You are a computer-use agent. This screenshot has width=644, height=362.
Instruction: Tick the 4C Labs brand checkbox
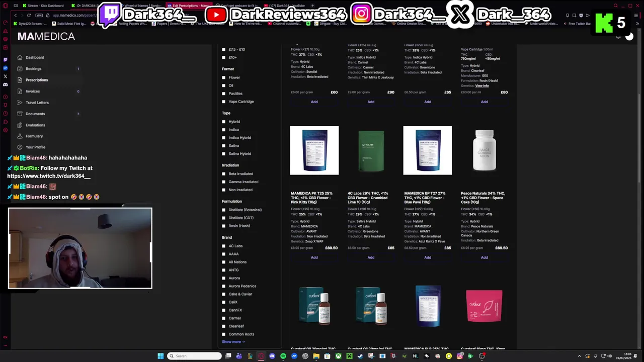coord(224,246)
